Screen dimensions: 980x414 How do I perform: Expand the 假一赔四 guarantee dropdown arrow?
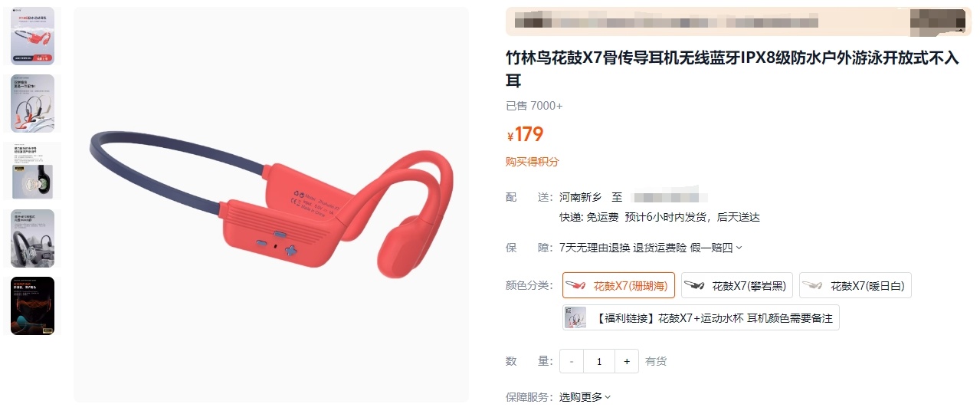(x=739, y=248)
